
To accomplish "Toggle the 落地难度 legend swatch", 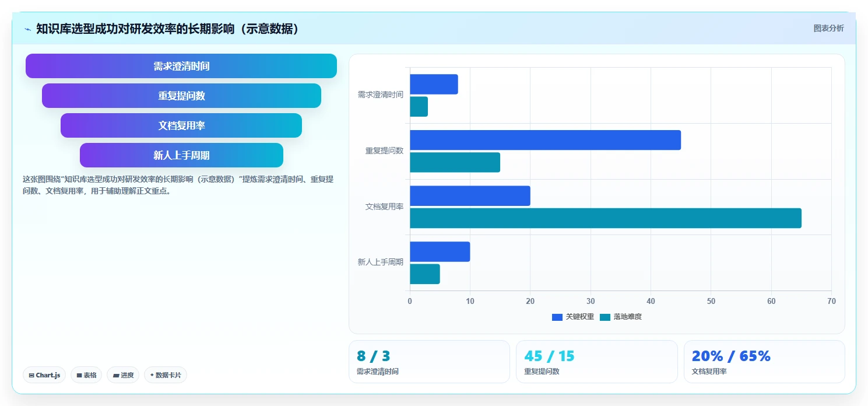I will click(x=605, y=317).
